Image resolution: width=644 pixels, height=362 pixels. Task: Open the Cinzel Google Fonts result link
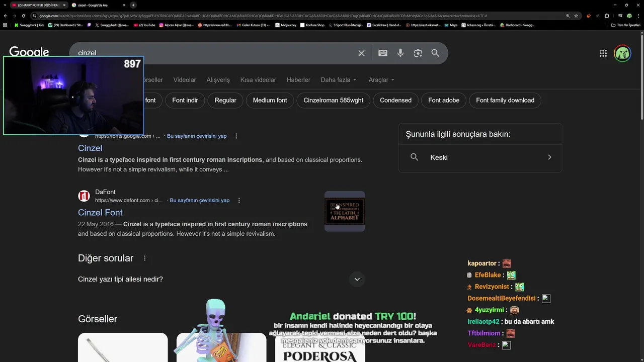(90, 148)
